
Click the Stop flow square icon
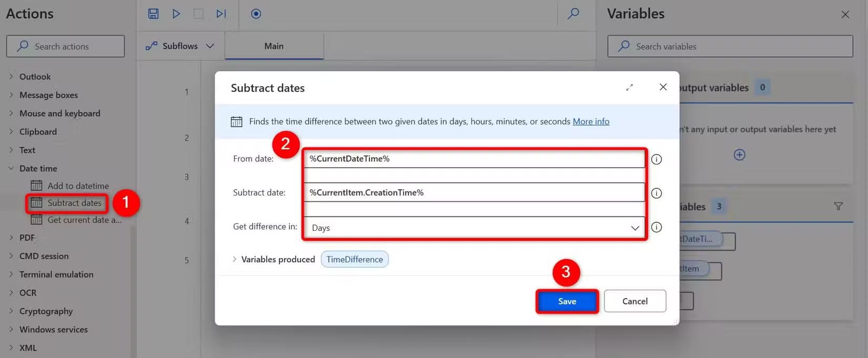pyautogui.click(x=198, y=14)
